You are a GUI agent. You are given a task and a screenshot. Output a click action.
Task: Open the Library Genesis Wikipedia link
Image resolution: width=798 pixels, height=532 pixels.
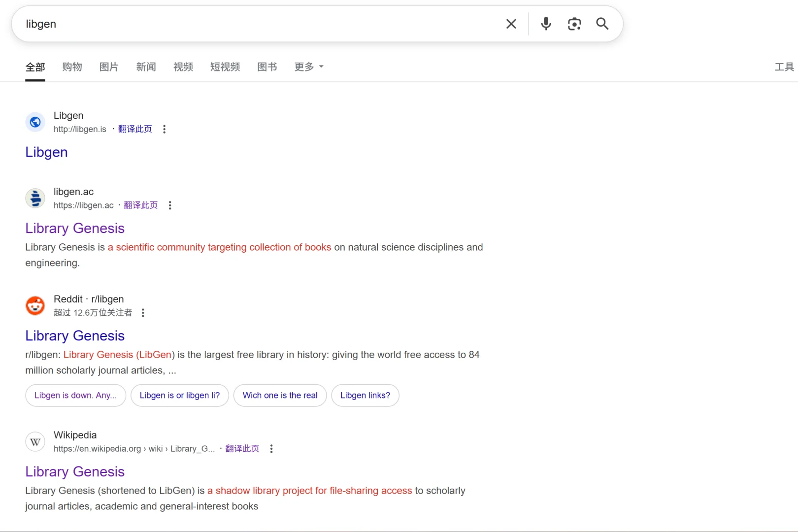click(x=75, y=472)
